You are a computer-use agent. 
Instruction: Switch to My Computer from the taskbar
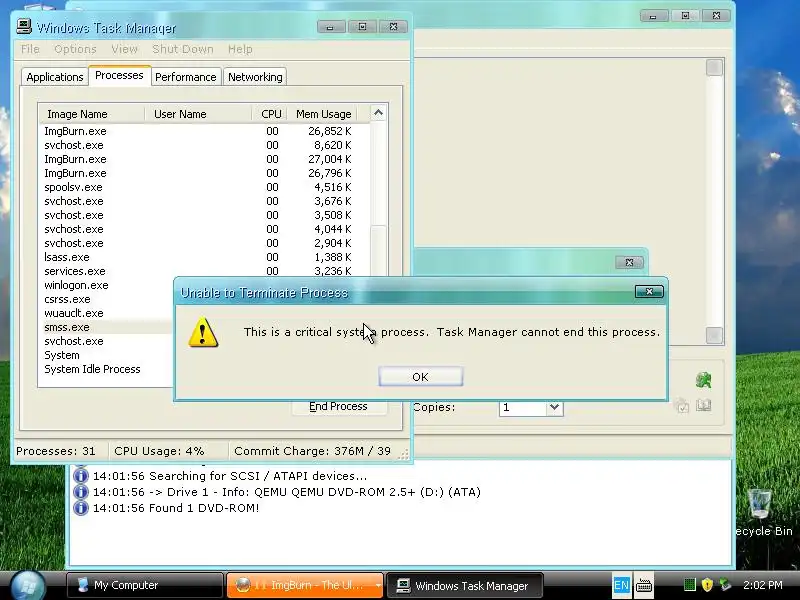point(145,585)
